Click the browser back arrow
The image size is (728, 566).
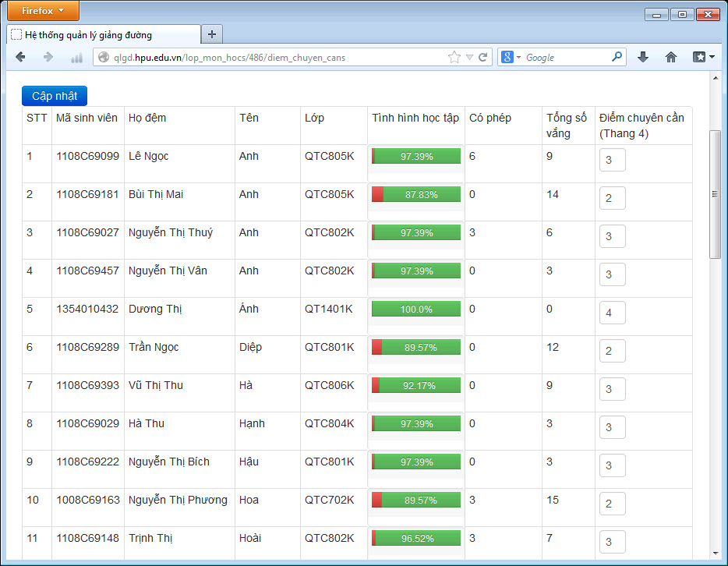tap(20, 57)
